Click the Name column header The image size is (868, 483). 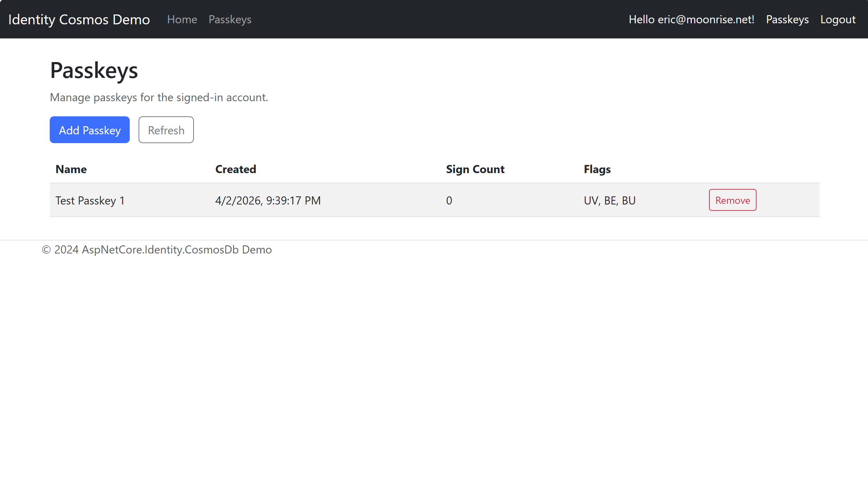[x=71, y=169]
